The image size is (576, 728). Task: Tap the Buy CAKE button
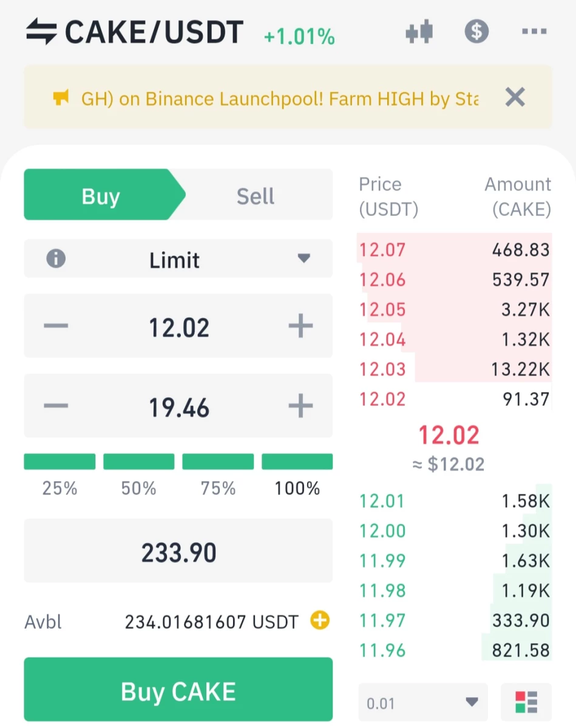(x=178, y=690)
